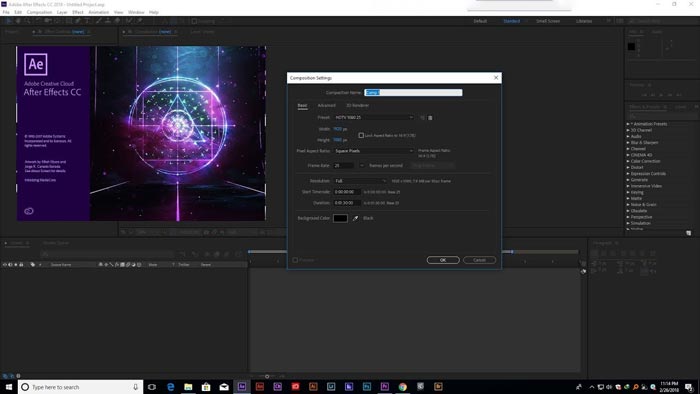The height and width of the screenshot is (394, 700).
Task: Select the Pen tool
Action: 78,21
